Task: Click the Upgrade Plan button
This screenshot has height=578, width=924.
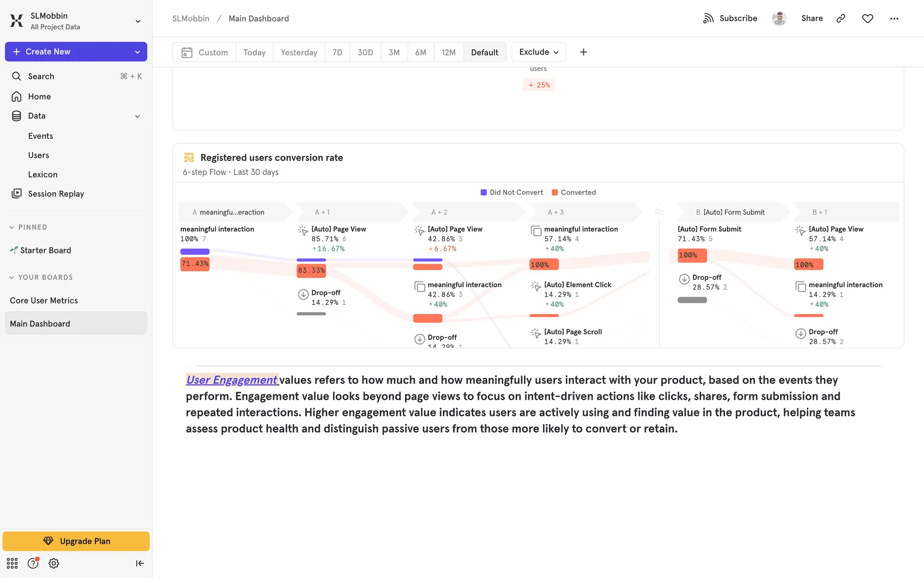Action: tap(76, 541)
